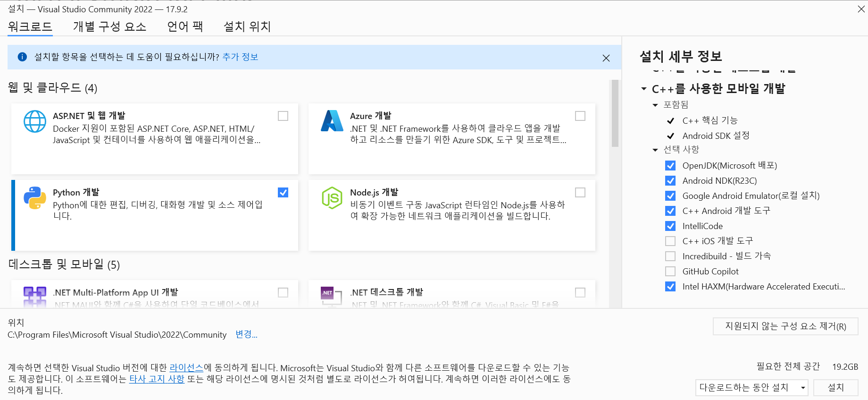Collapse the 포함됨 subsection
This screenshot has width=868, height=400.
655,105
